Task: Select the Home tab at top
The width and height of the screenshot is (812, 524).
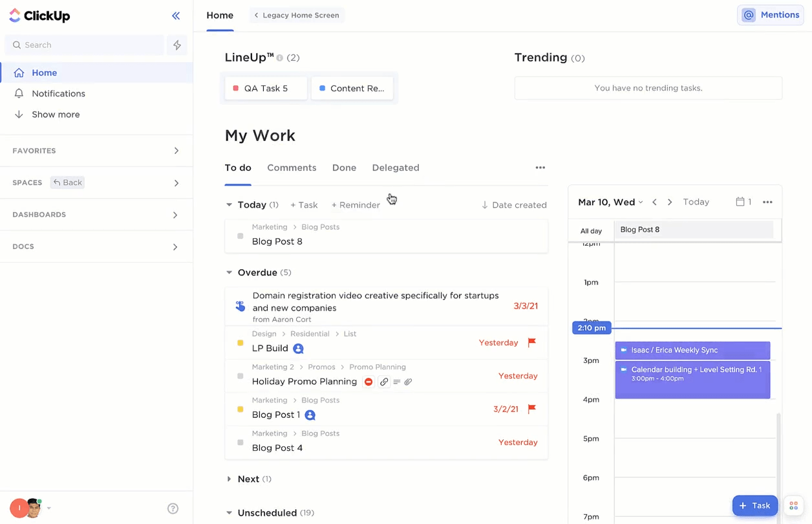Action: coord(220,15)
